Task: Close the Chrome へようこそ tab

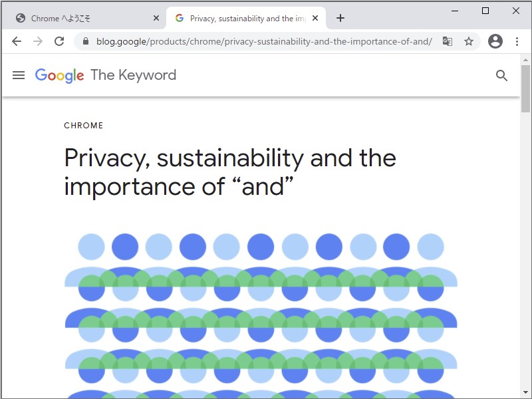Action: pyautogui.click(x=156, y=18)
